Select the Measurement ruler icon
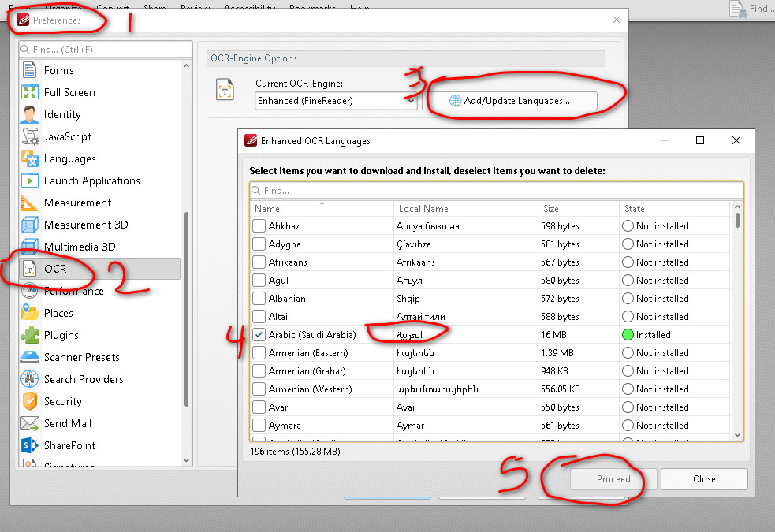The image size is (775, 532). [x=30, y=203]
